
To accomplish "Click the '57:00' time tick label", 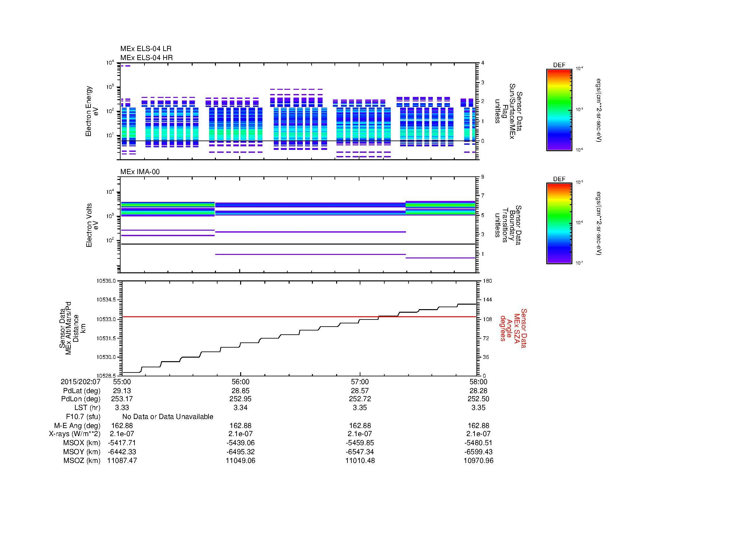I will (360, 382).
